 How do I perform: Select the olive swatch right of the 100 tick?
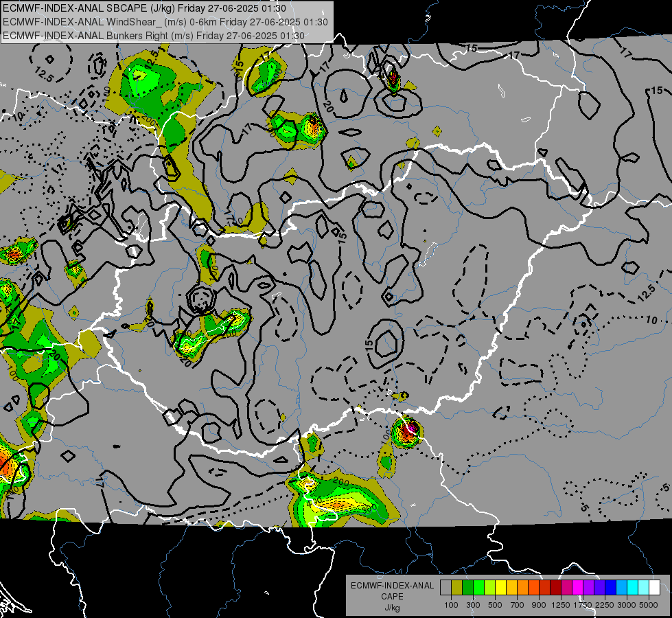(457, 588)
